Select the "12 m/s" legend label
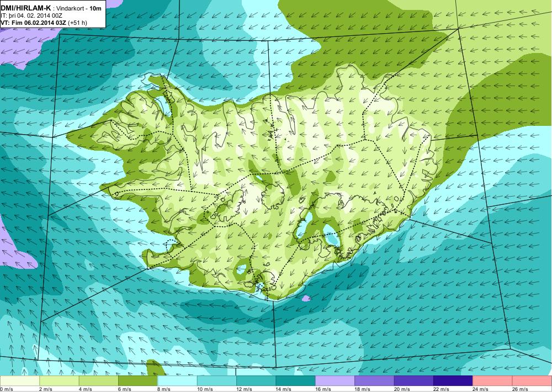The image size is (552, 392). 245,389
